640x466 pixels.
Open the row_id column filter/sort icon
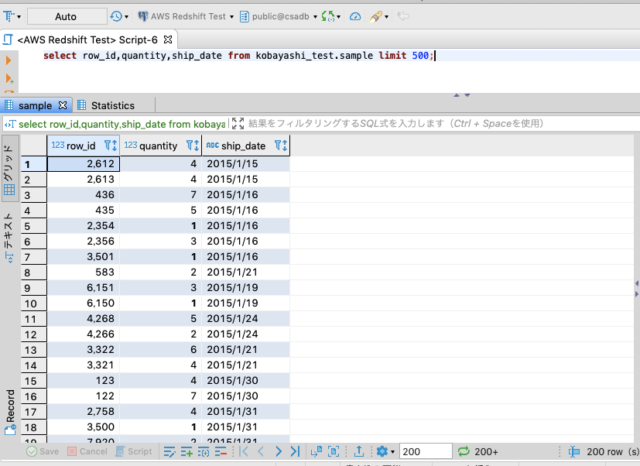(111, 145)
